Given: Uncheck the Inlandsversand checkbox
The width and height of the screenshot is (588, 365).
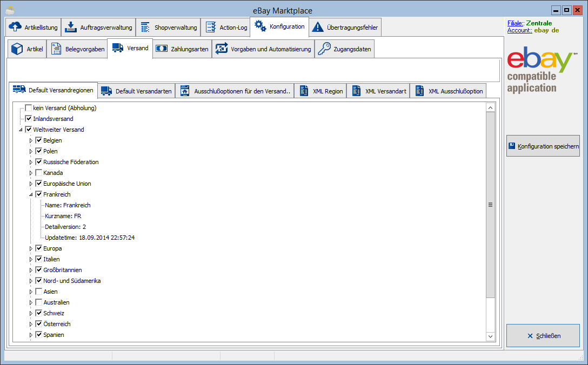Looking at the screenshot, I should coord(29,119).
